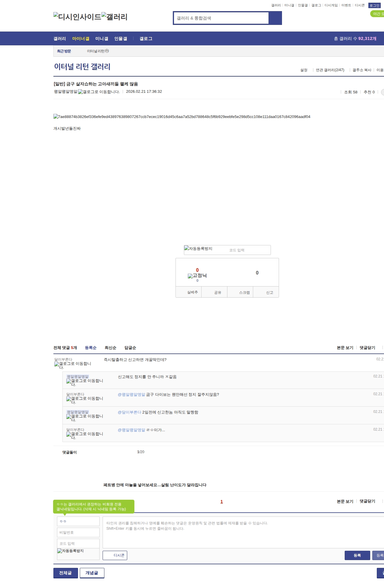
Task: Open 갤로그 in the blue navigation bar
Action: click(146, 39)
